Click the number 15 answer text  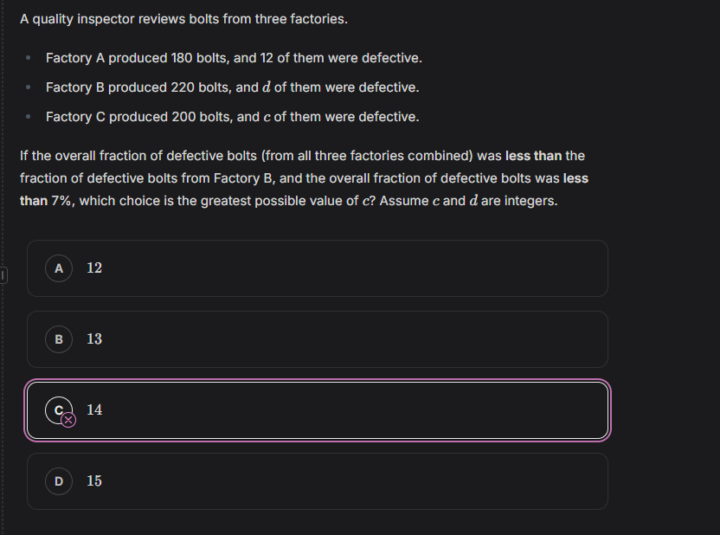pos(95,481)
